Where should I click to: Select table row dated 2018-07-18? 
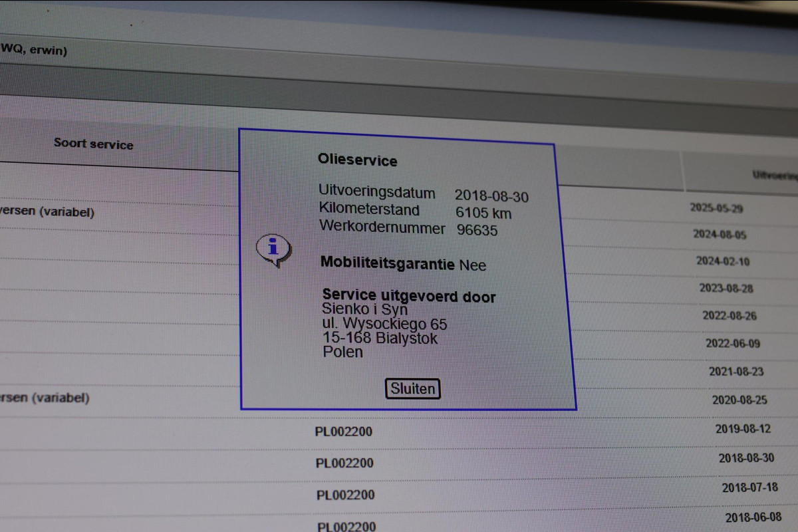click(x=750, y=487)
